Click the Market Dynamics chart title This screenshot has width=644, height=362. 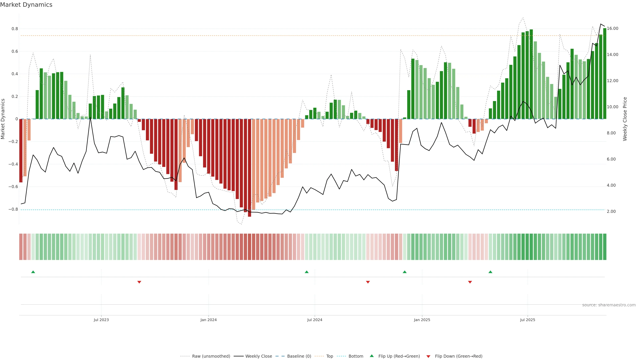click(26, 5)
